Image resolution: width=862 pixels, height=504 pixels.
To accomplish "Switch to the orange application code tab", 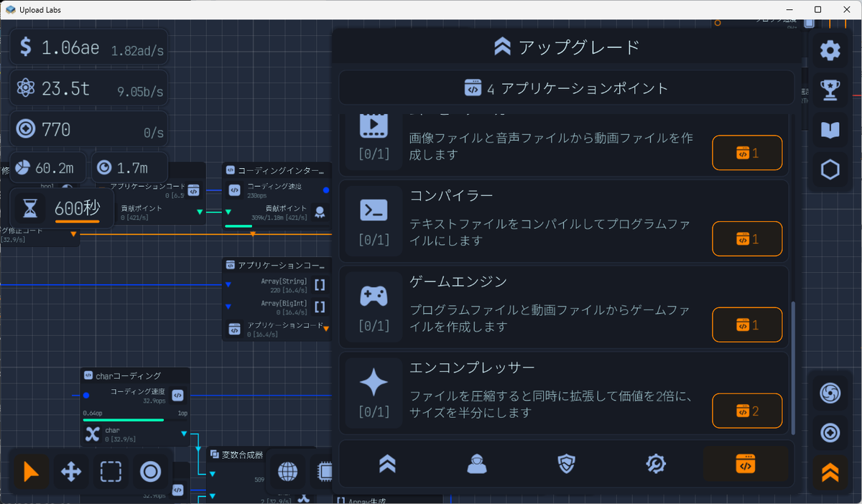I will tap(746, 464).
